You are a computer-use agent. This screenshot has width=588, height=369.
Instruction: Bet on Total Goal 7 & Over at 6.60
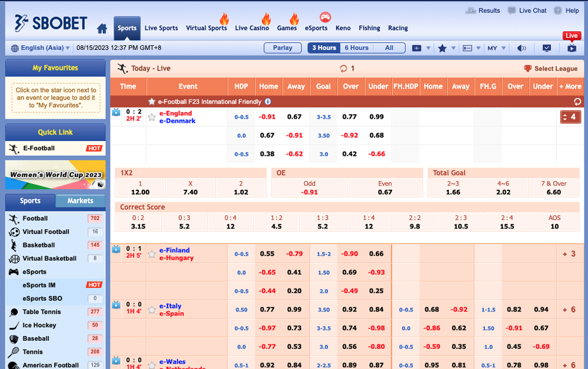[x=554, y=188]
